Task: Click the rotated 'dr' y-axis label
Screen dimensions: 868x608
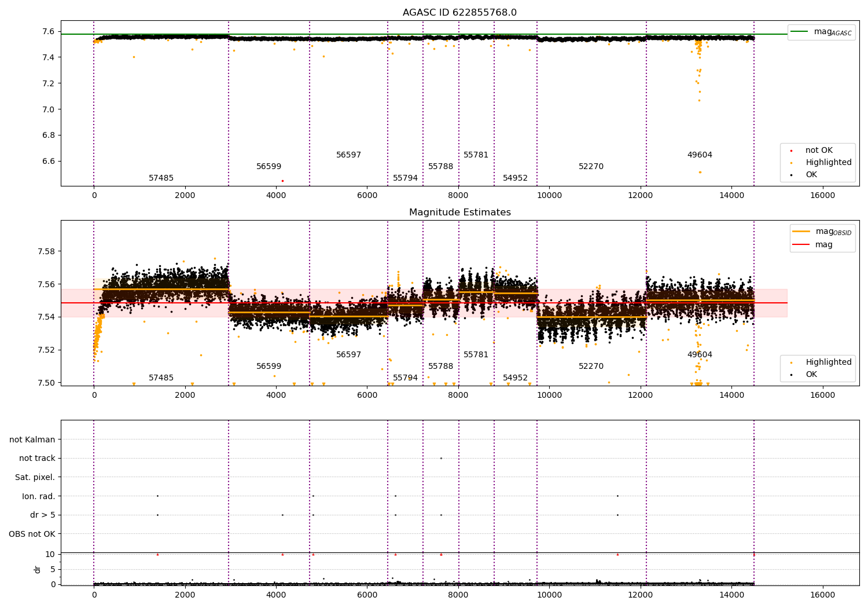Action: [38, 569]
